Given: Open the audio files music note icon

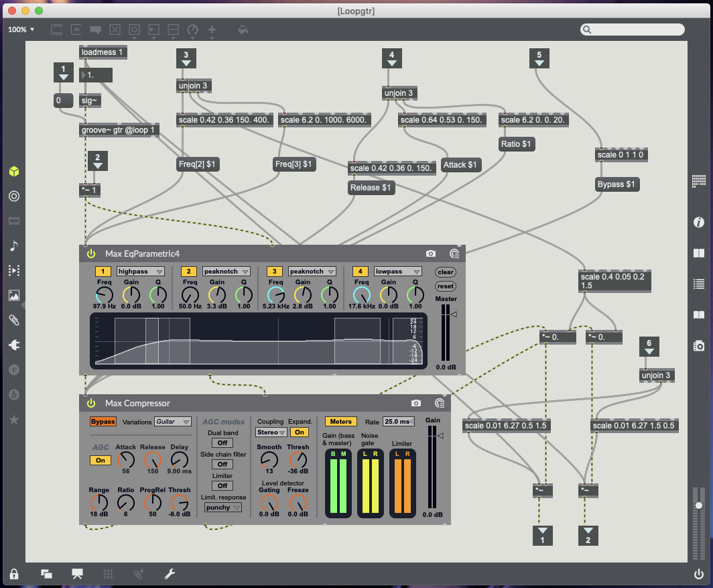Looking at the screenshot, I should [13, 245].
